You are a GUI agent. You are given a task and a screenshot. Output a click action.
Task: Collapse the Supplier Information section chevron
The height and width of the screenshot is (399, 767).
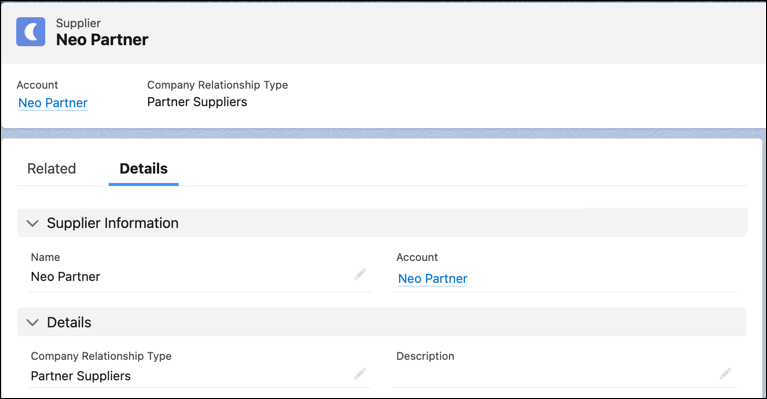(32, 223)
